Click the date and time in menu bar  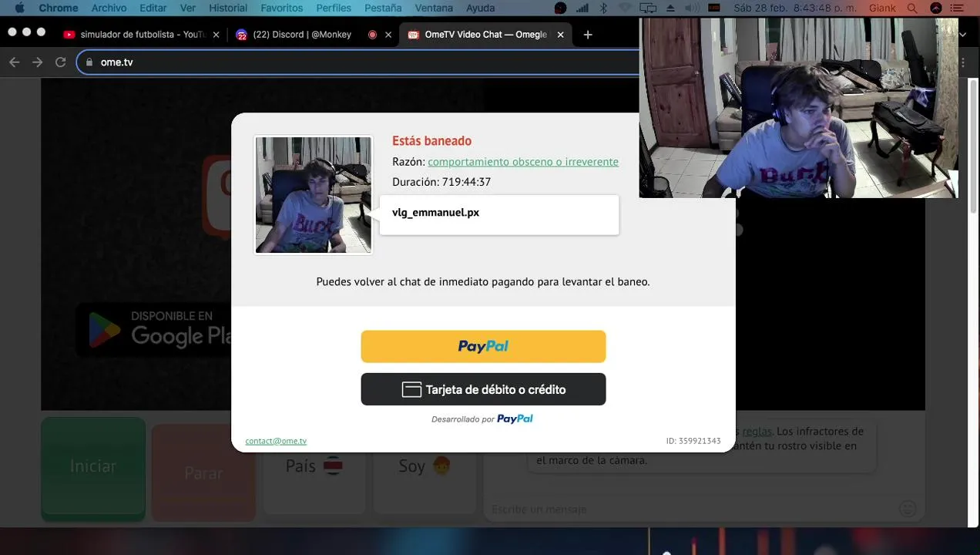[x=796, y=8]
